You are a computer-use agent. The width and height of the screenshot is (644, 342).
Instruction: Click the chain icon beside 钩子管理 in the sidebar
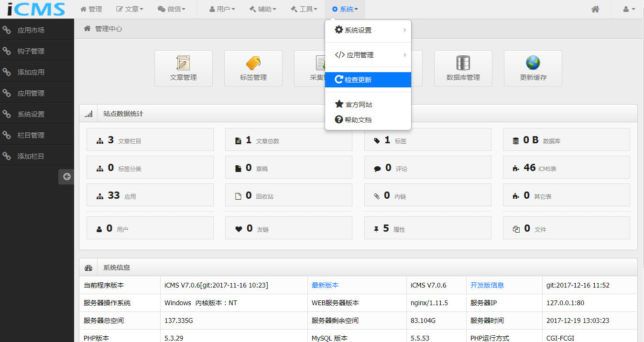click(x=7, y=51)
